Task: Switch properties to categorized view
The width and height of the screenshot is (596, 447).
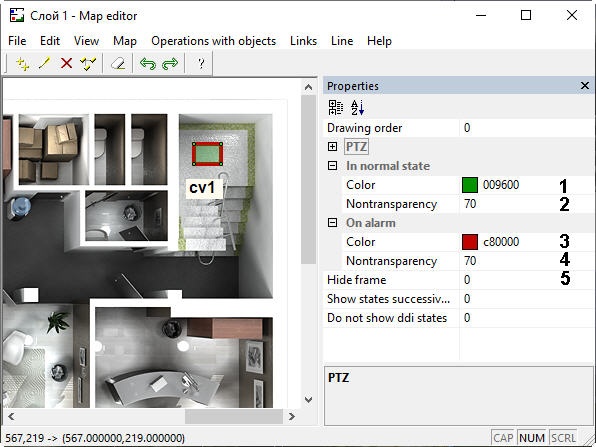Action: tap(336, 108)
